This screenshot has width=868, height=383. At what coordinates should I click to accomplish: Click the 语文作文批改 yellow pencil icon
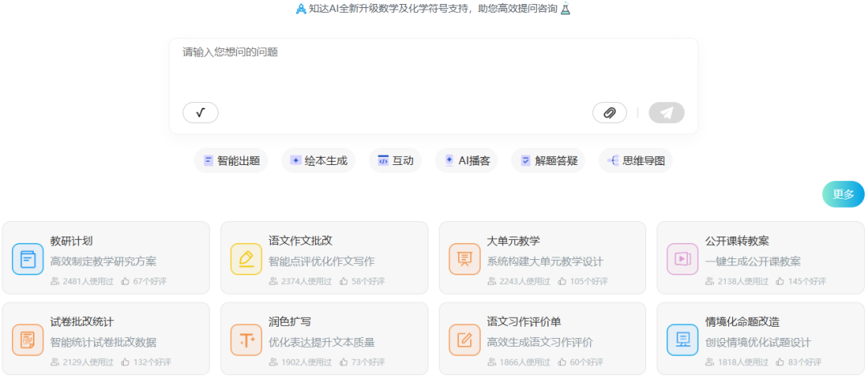pos(247,259)
